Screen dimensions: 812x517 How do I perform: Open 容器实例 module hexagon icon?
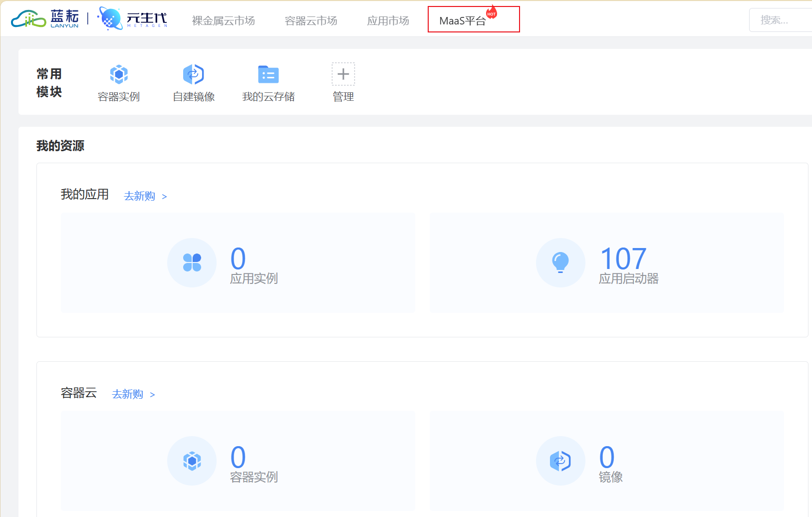click(119, 74)
